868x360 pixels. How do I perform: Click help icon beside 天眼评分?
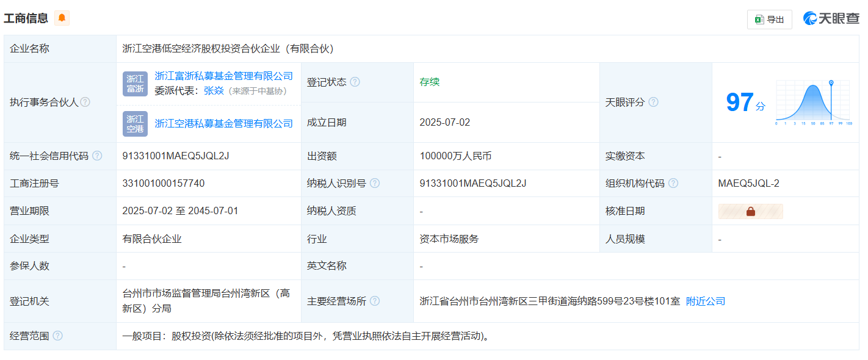653,102
